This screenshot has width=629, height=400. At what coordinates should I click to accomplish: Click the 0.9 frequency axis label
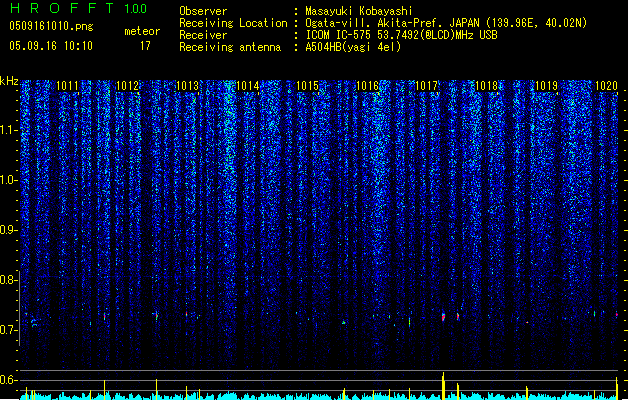(8, 230)
